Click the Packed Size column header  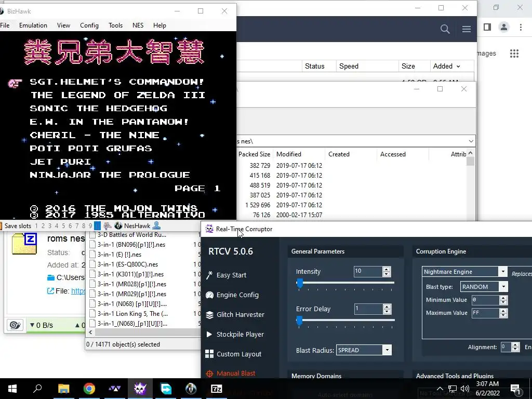254,154
